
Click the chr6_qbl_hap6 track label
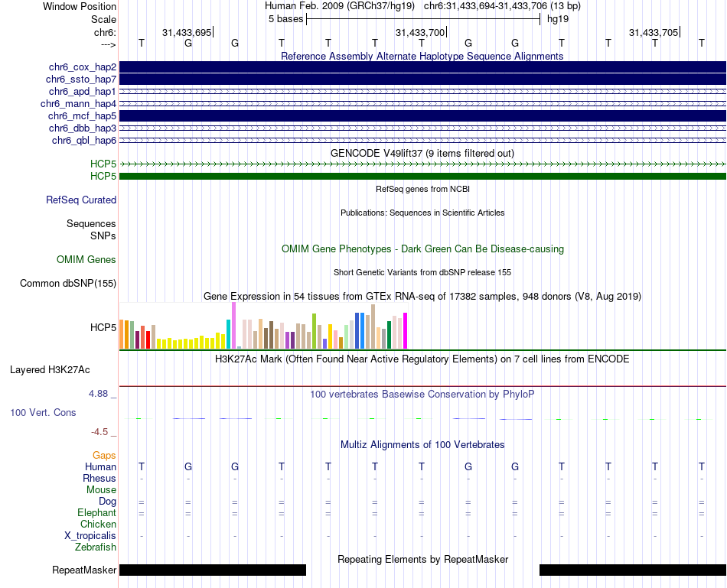point(84,141)
